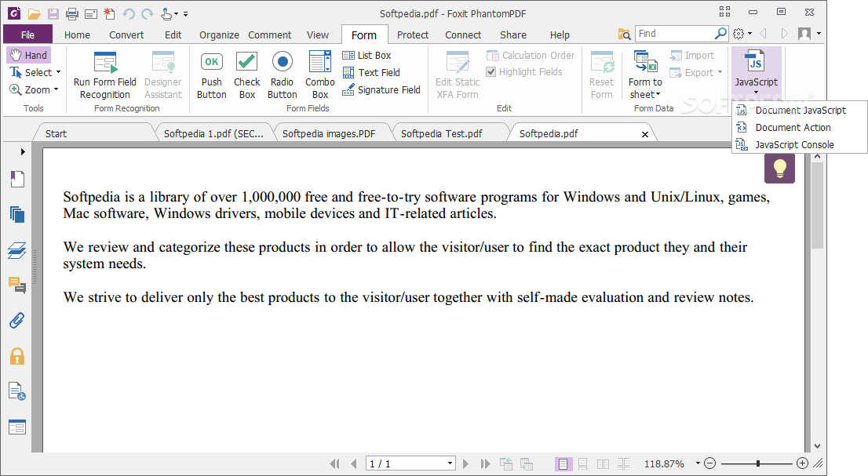This screenshot has height=476, width=868.
Task: Open the Layers panel in sidebar
Action: pos(17,250)
